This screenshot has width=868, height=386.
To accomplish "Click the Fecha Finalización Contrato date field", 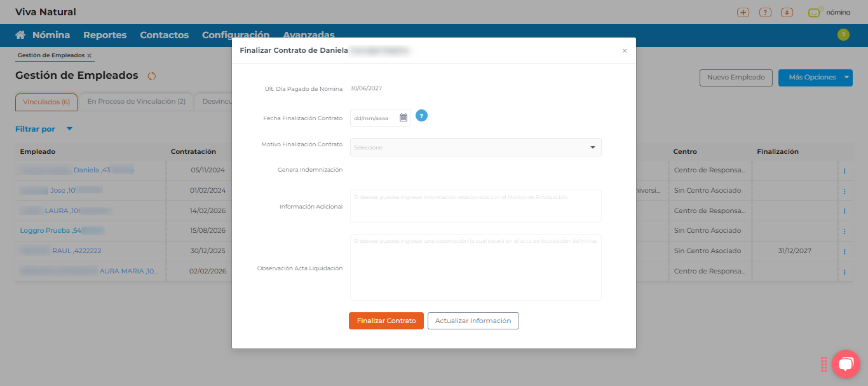I will [374, 118].
